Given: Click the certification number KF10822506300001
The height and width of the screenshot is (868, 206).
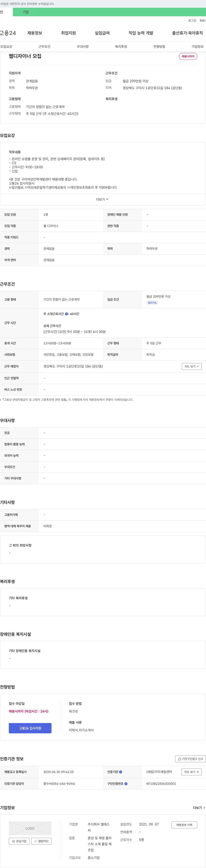Looking at the screenshot, I should pyautogui.click(x=161, y=784).
